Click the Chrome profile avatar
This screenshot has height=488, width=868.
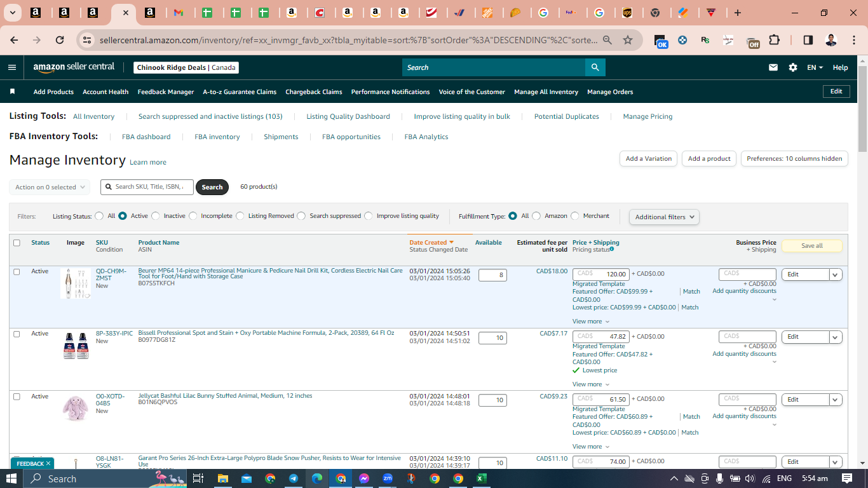[831, 40]
